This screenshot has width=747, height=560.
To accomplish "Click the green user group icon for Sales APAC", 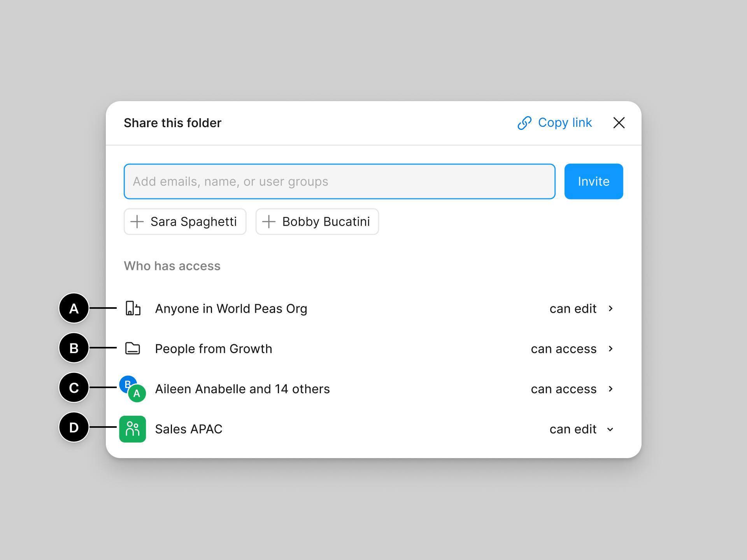I will click(x=133, y=429).
